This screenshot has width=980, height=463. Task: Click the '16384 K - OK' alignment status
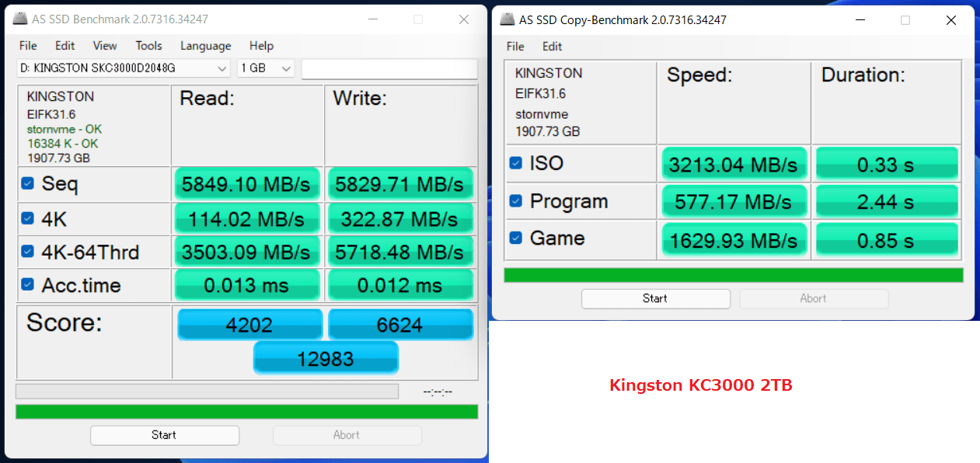62,144
